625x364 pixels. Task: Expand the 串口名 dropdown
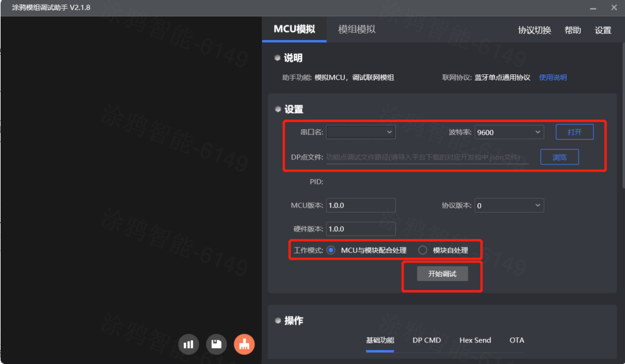click(361, 132)
